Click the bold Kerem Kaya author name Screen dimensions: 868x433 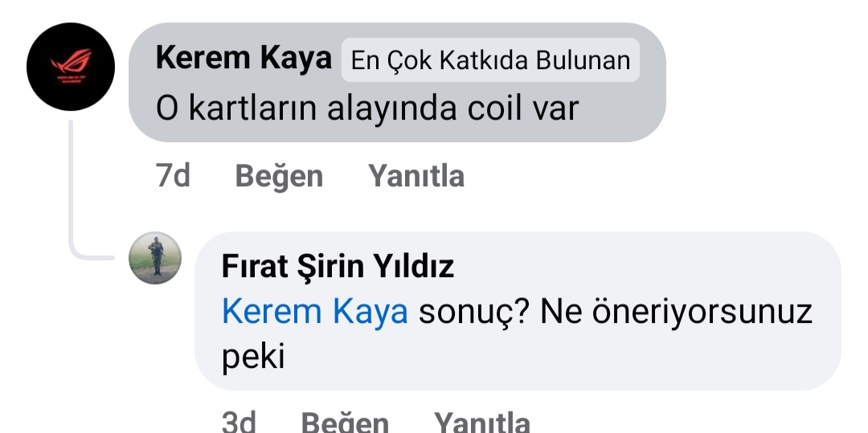pos(244,58)
